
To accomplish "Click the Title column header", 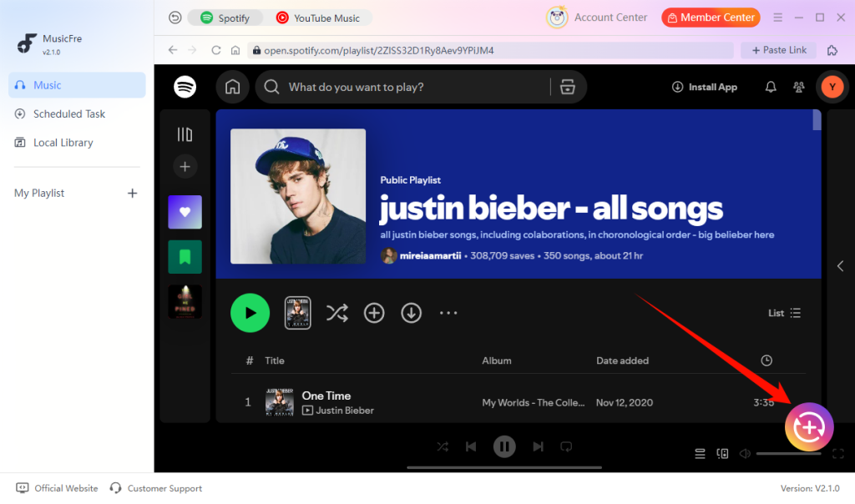I will coord(274,360).
